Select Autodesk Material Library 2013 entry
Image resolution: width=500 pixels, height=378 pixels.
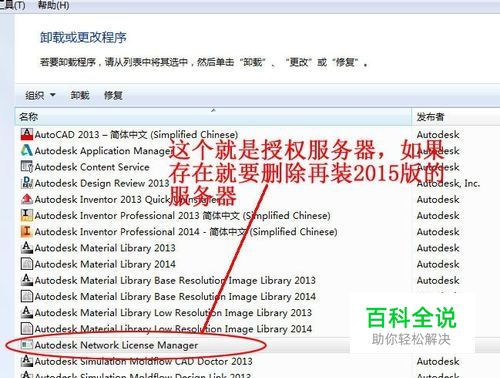point(105,248)
